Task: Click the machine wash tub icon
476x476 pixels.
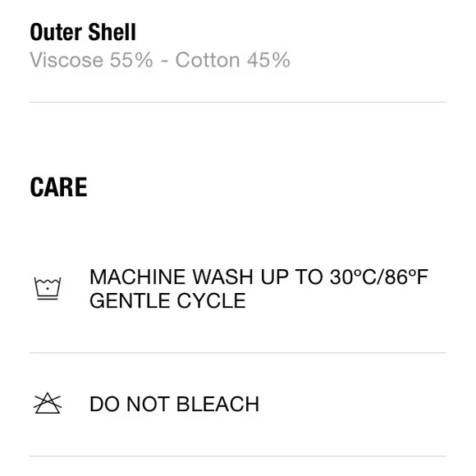Action: pyautogui.click(x=48, y=288)
